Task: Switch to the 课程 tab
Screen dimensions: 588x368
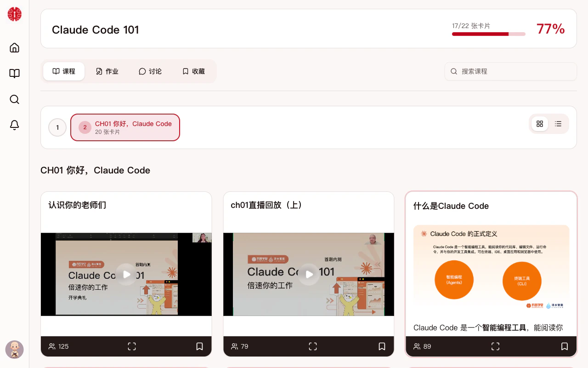Action: click(x=64, y=71)
